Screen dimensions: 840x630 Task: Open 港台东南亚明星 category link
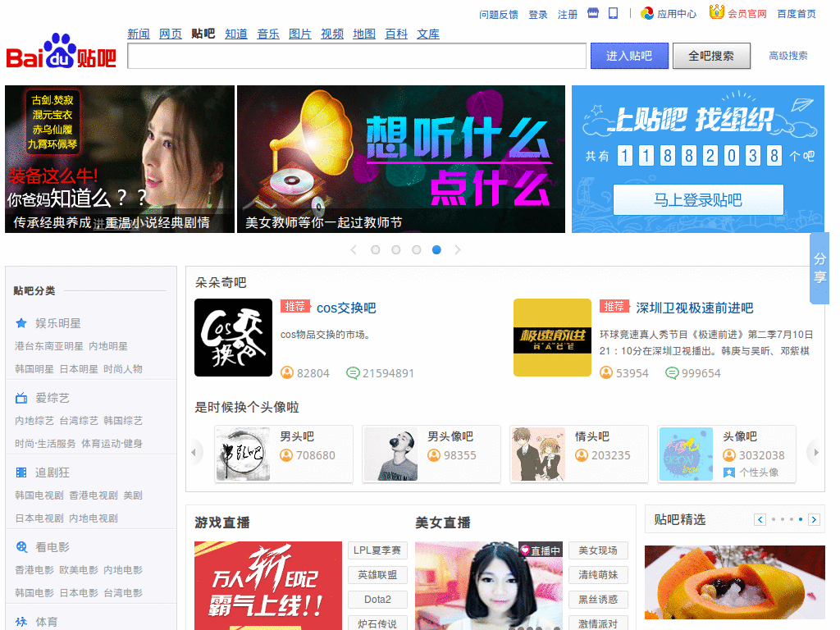point(48,346)
